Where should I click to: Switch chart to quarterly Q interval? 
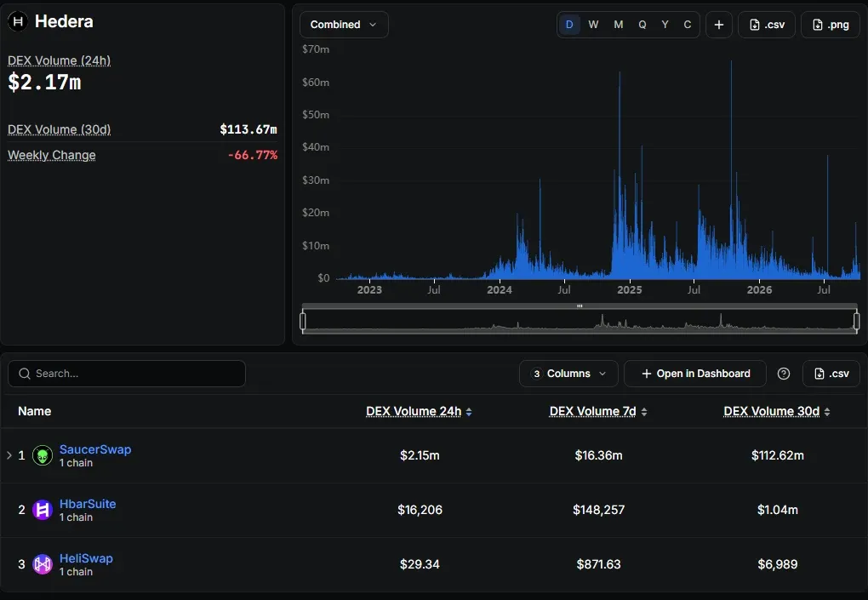point(642,25)
